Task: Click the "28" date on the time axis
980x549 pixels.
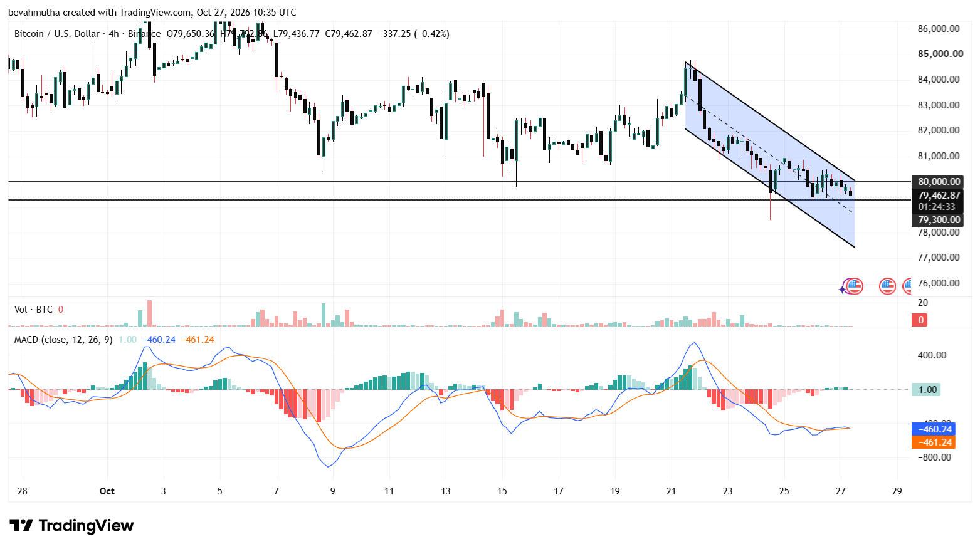Action: point(23,491)
